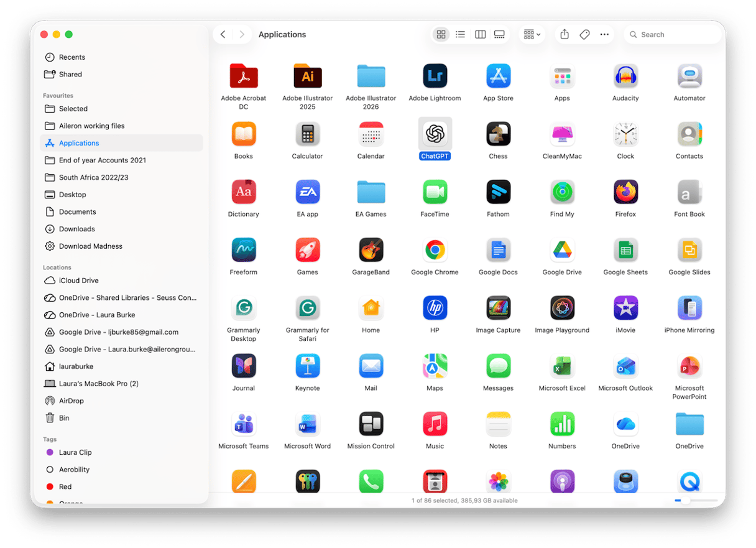Image resolution: width=756 pixels, height=548 pixels.
Task: Select the CleanMyMac icon
Action: tap(562, 134)
